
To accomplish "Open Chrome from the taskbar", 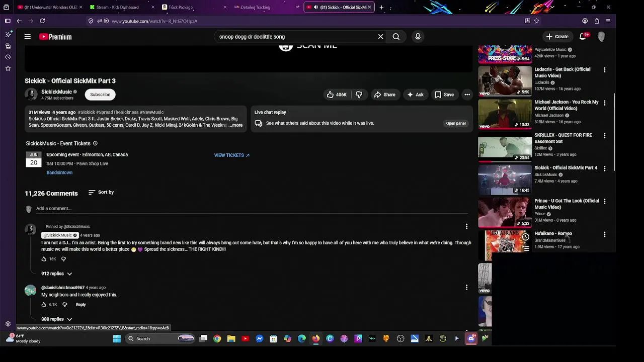I will click(x=217, y=338).
